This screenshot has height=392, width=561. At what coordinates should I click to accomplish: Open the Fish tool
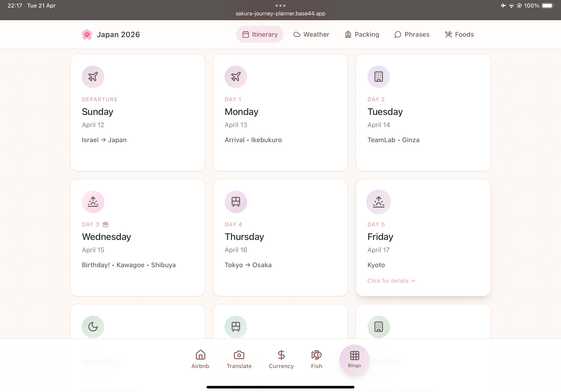317,359
